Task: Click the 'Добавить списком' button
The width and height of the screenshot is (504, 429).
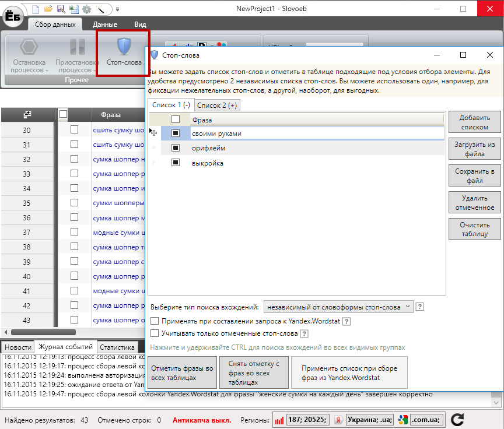Action: click(x=474, y=122)
